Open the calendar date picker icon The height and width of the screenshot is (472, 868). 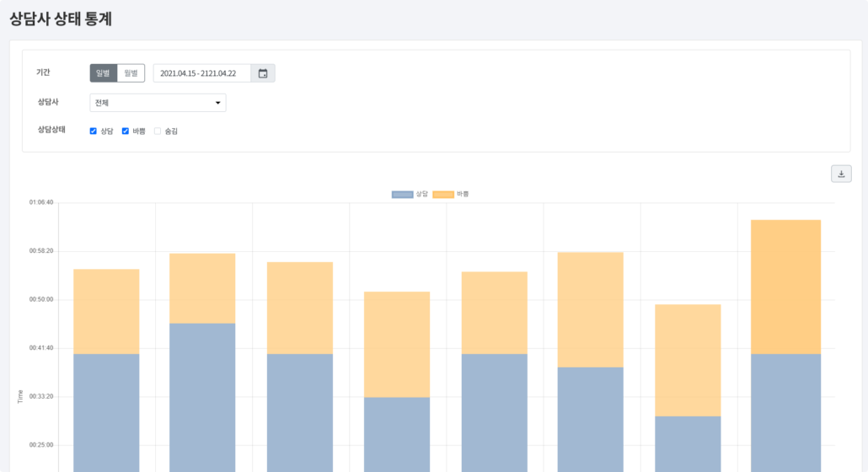tap(263, 73)
